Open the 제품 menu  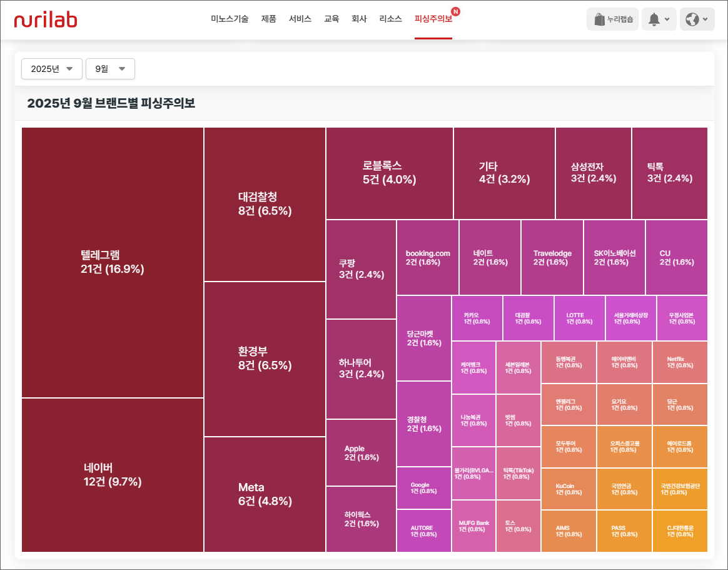pos(268,19)
